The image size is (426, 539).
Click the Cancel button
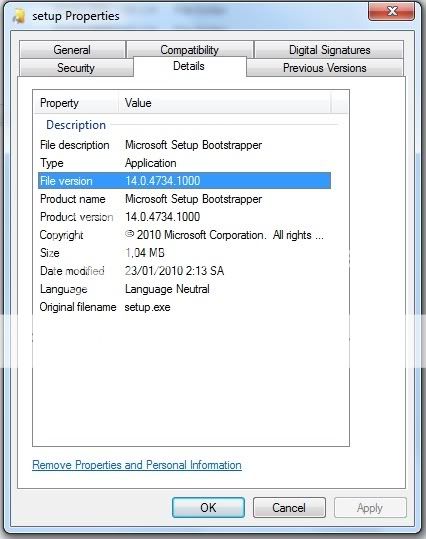289,507
